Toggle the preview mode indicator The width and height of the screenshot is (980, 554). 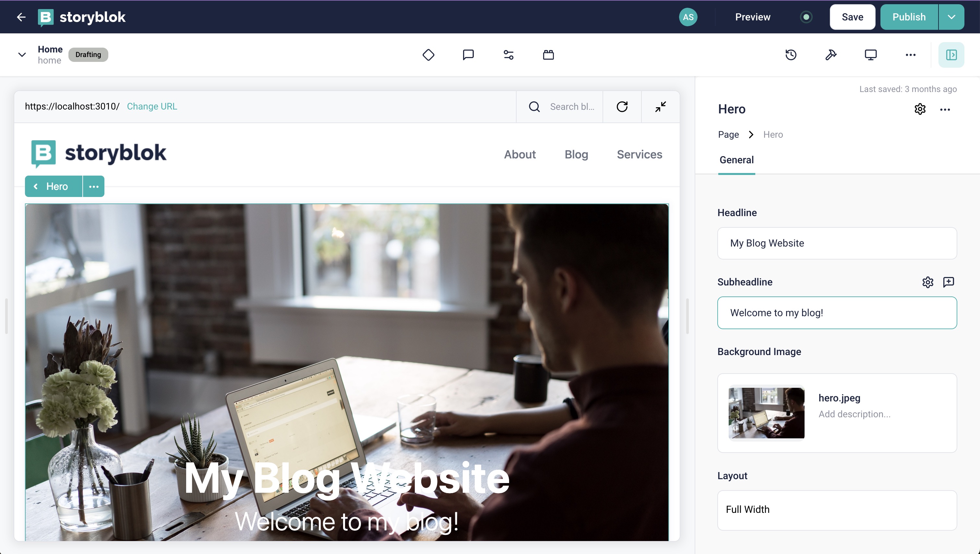[x=806, y=17]
